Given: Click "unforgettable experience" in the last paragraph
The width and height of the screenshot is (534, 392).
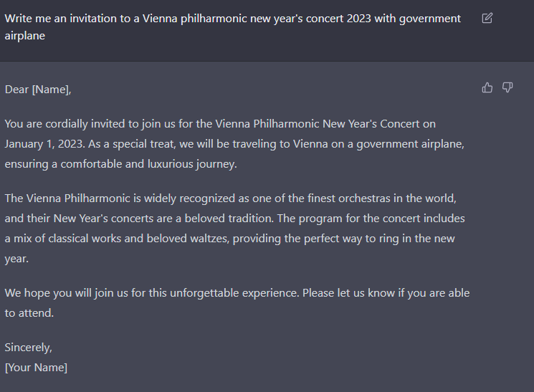Looking at the screenshot, I should pyautogui.click(x=235, y=293).
